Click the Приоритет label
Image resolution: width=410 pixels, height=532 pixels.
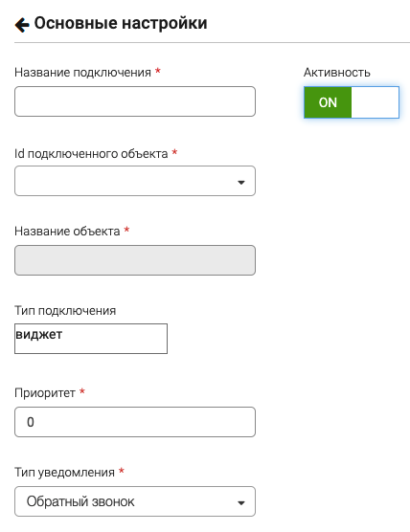pos(45,393)
